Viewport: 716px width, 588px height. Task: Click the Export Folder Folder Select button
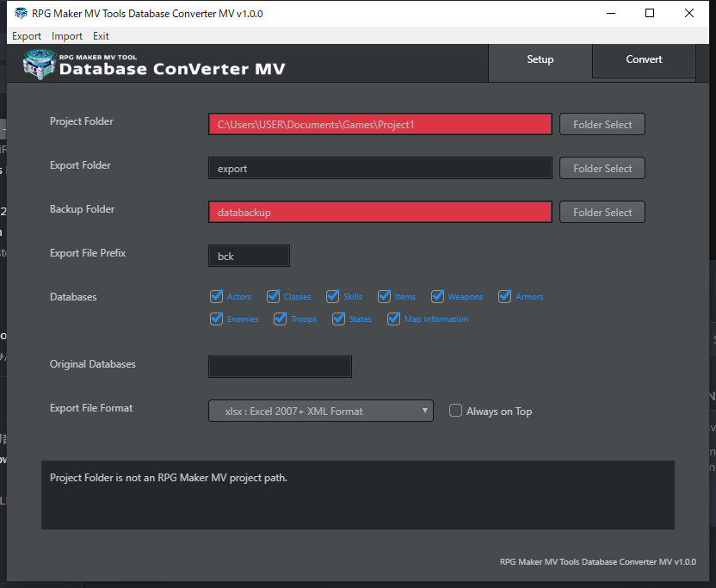[602, 167]
